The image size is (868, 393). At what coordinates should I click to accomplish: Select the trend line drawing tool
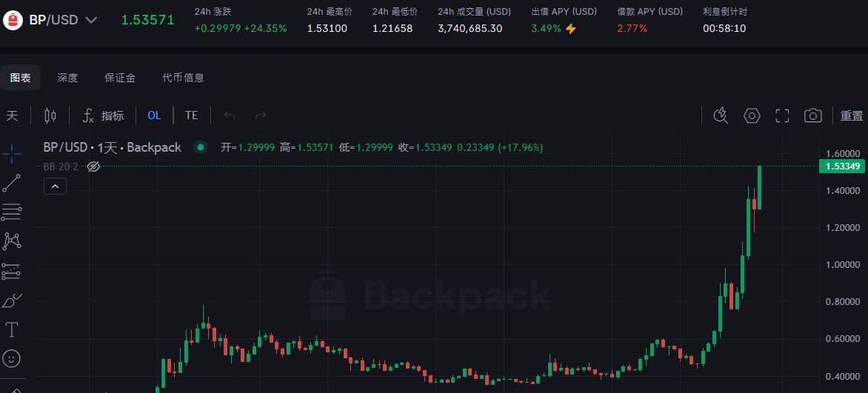(12, 184)
